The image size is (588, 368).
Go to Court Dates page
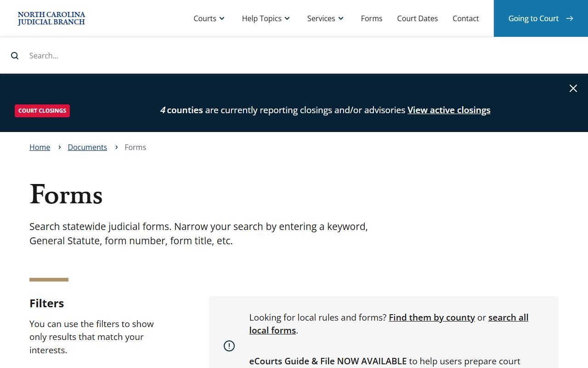pos(417,18)
